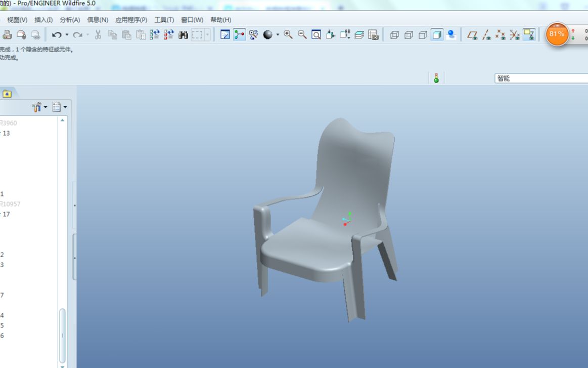Toggle datum axes display
This screenshot has width=588, height=368.
[x=486, y=35]
